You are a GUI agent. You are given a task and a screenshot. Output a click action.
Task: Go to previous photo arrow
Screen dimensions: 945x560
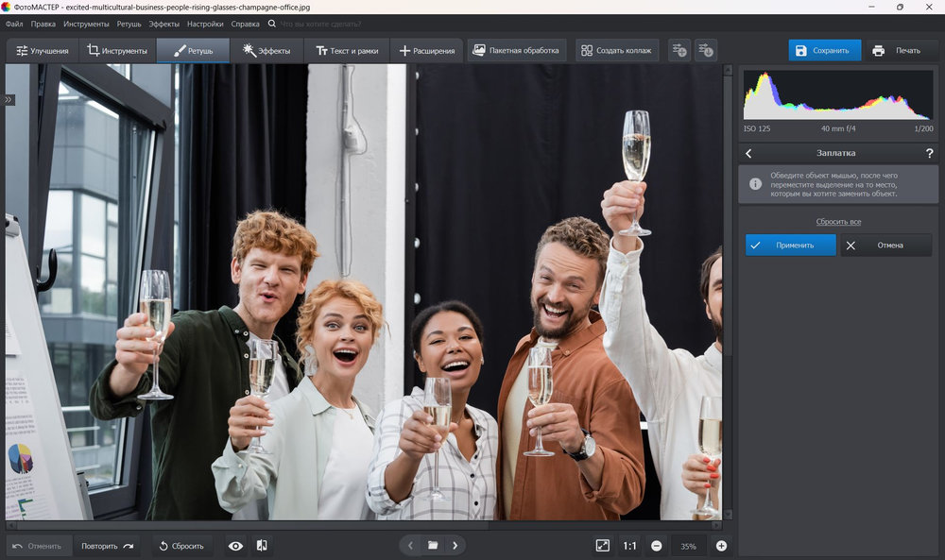pyautogui.click(x=410, y=546)
